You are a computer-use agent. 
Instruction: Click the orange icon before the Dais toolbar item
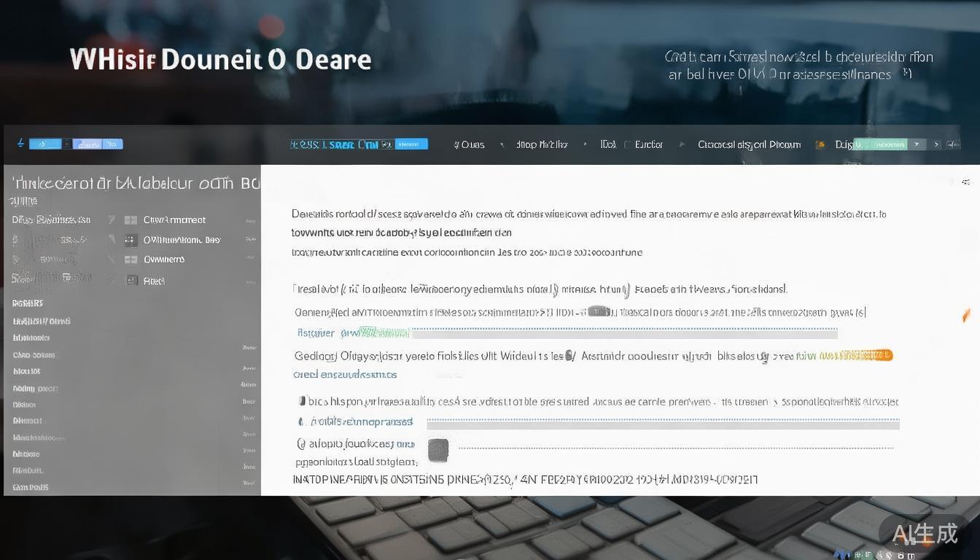click(820, 144)
